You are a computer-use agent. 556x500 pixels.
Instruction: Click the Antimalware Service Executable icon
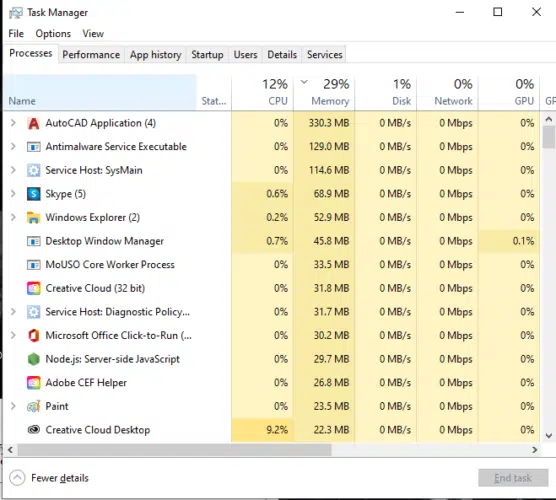[34, 147]
